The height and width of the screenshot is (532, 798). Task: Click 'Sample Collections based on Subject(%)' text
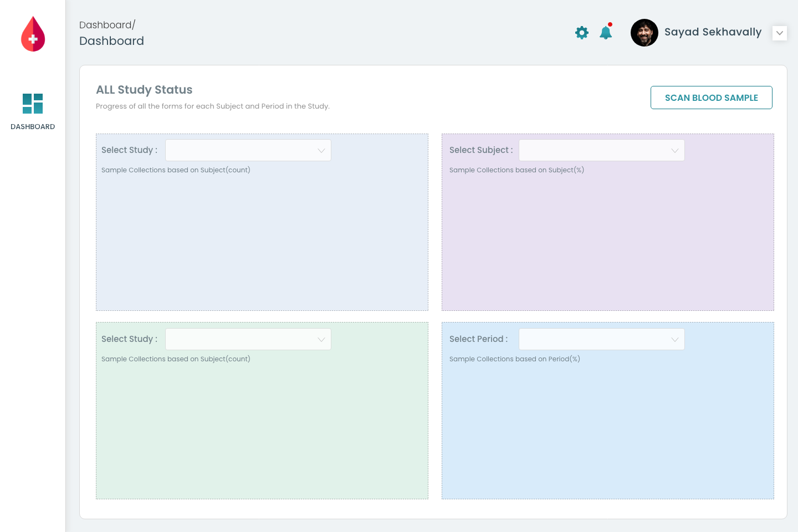click(516, 170)
